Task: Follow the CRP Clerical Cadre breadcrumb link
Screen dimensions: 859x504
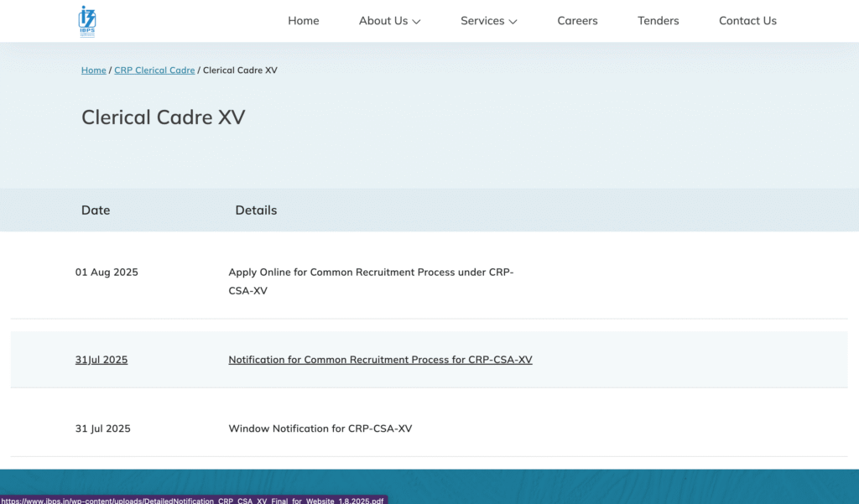Action: tap(154, 70)
